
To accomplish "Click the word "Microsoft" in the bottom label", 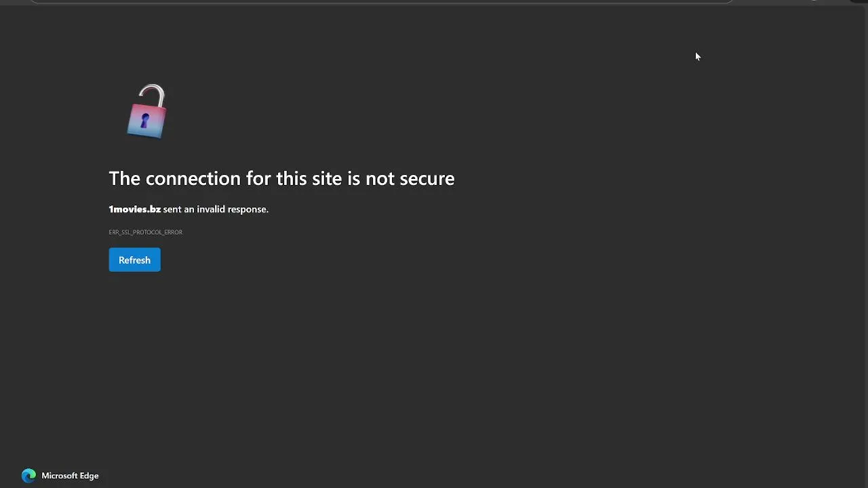I will (60, 476).
